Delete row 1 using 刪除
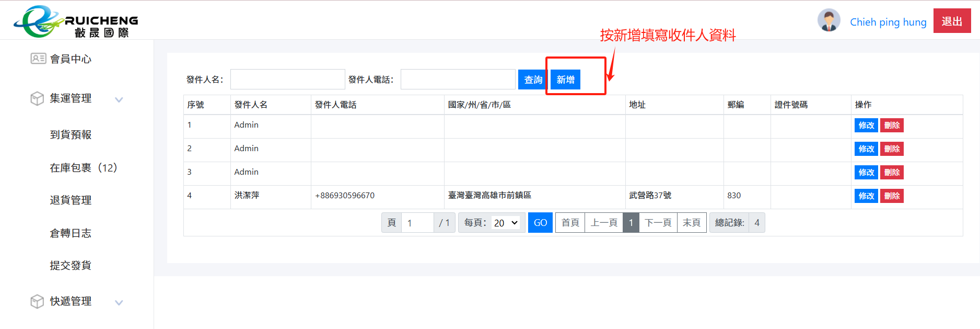The width and height of the screenshot is (980, 329). 891,126
